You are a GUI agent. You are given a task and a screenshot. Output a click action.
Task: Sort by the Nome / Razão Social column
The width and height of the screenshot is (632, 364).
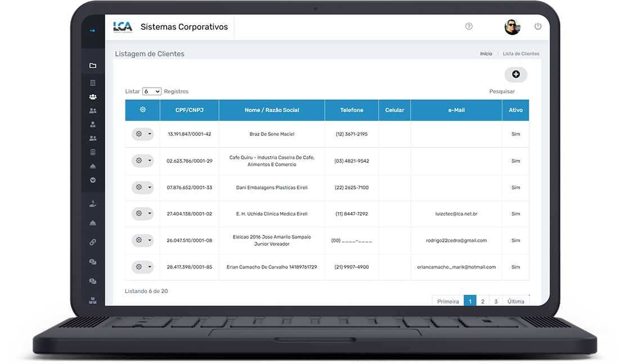click(x=272, y=110)
